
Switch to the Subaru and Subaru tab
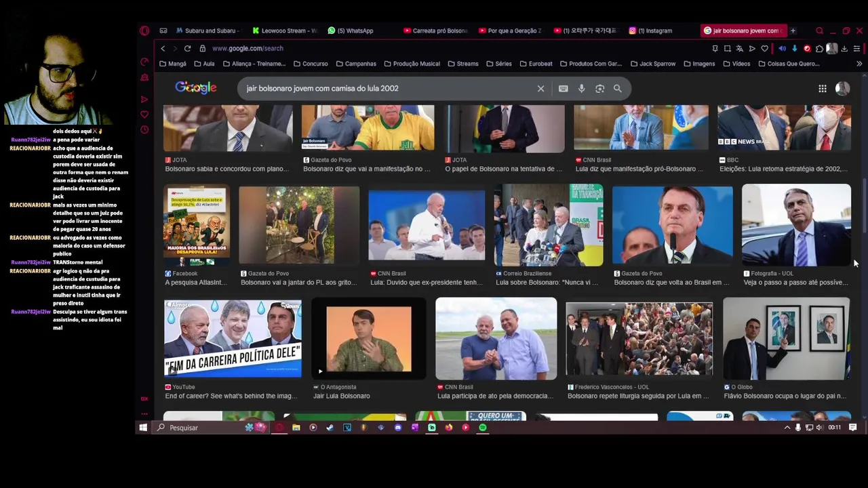click(x=207, y=30)
